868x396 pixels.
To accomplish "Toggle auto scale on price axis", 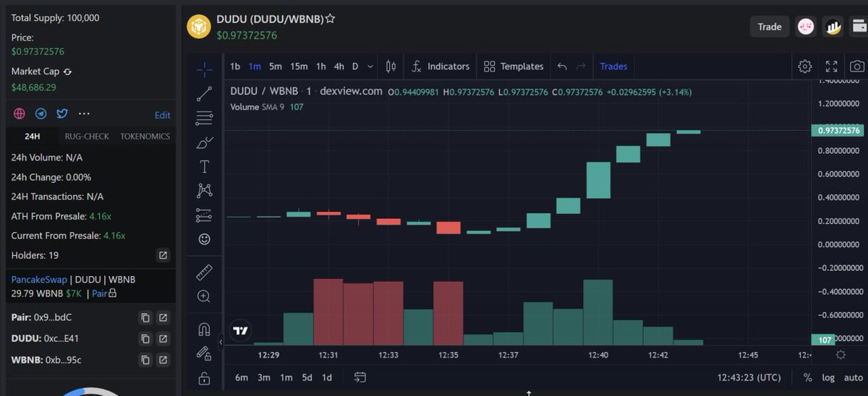I will pos(853,377).
